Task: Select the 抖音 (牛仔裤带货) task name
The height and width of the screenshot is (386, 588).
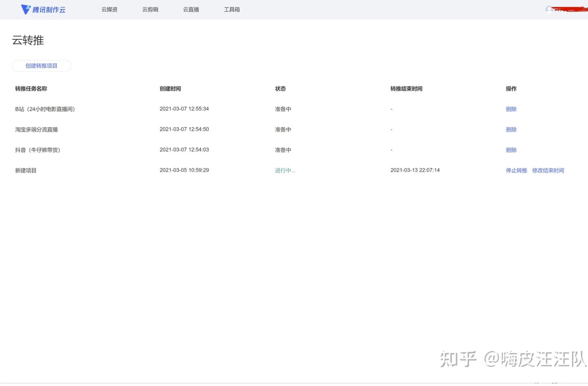Action: click(x=38, y=150)
